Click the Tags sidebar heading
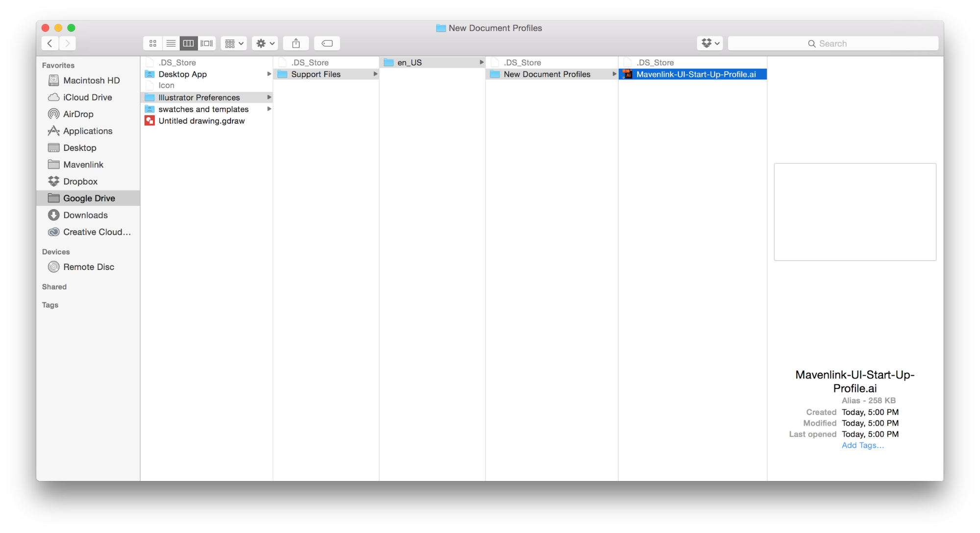 click(x=50, y=305)
